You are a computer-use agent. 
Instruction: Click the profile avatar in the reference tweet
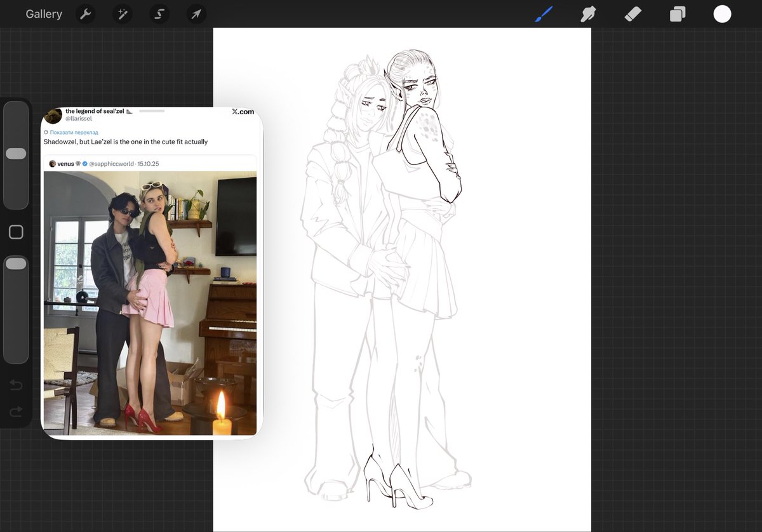click(x=53, y=116)
